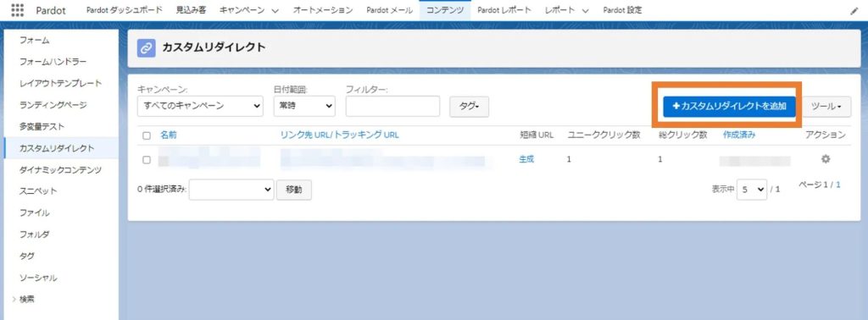The image size is (868, 320).
Task: Sort by 名前 column header
Action: click(169, 135)
